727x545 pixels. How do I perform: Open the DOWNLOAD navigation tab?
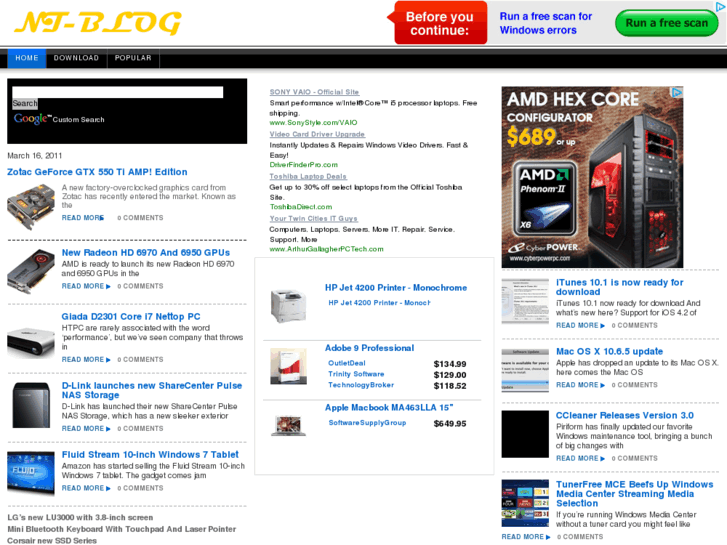77,58
